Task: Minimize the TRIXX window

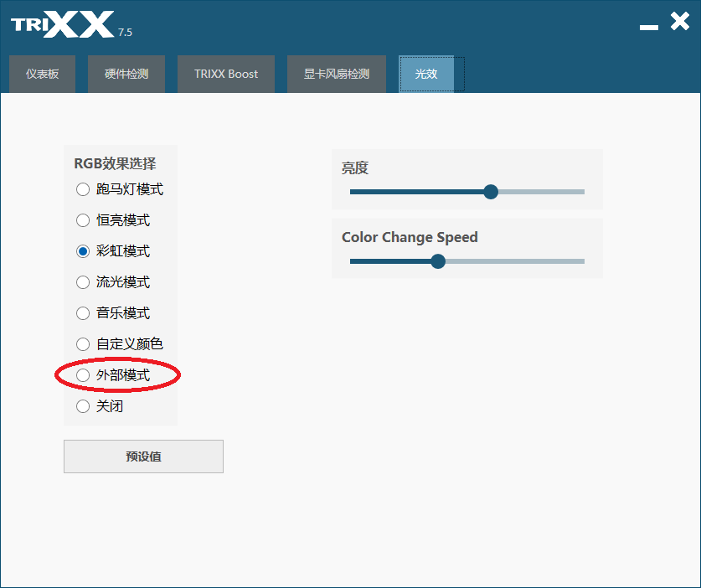Action: pyautogui.click(x=649, y=28)
